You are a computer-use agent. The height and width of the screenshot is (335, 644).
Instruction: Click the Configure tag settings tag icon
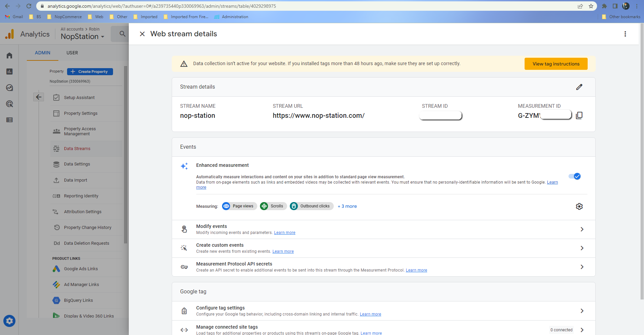pos(184,311)
